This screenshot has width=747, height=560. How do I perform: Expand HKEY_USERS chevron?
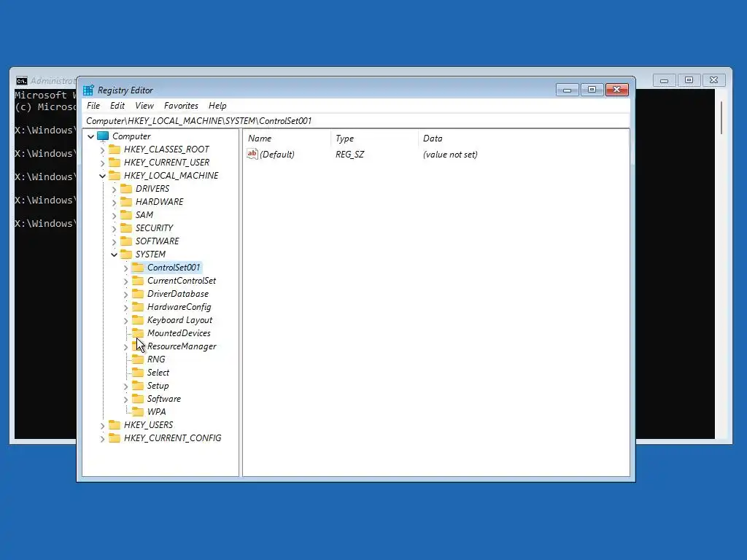pos(102,426)
